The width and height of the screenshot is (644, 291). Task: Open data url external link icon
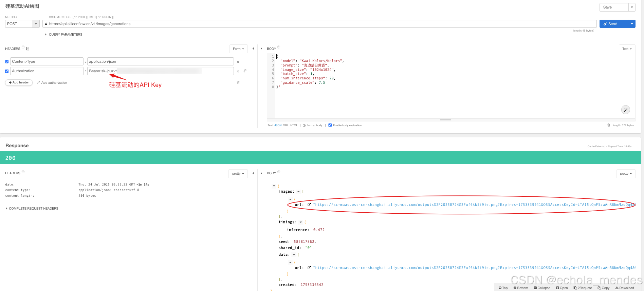click(309, 268)
